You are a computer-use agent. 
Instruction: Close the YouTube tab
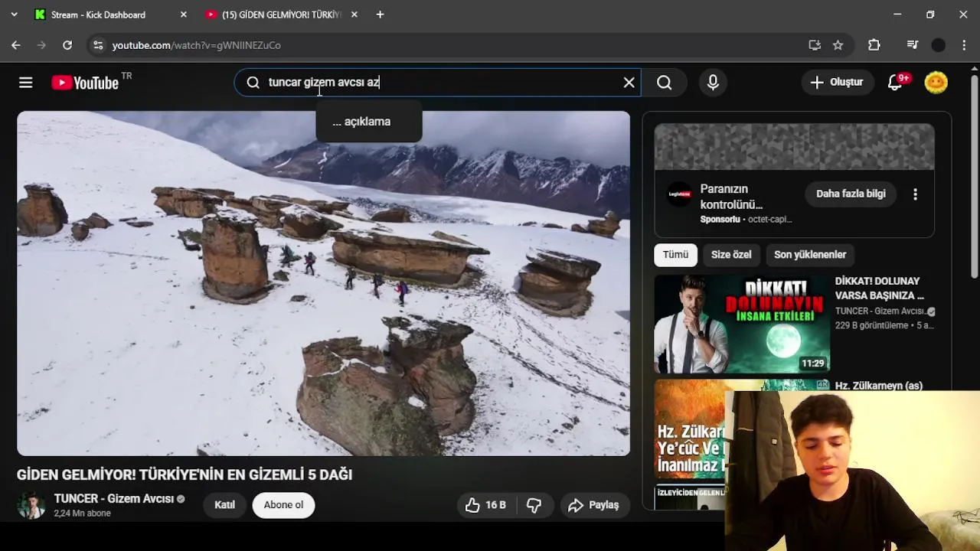click(354, 15)
